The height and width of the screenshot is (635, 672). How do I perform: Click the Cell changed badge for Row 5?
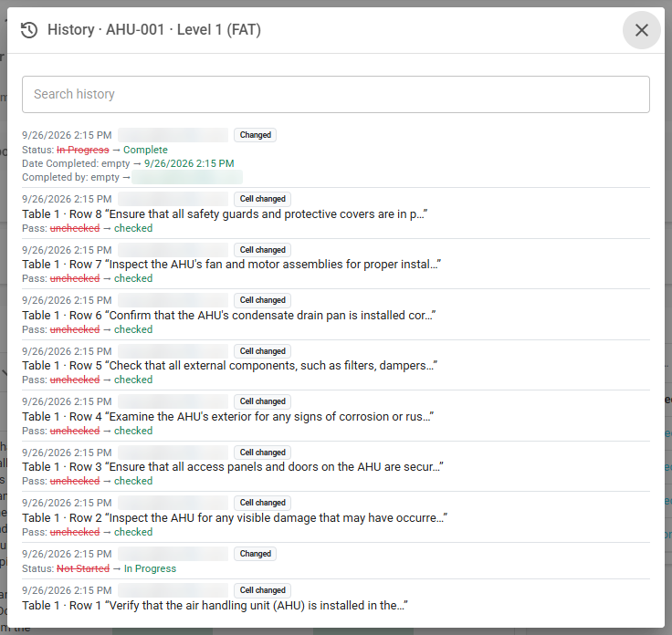coord(262,351)
